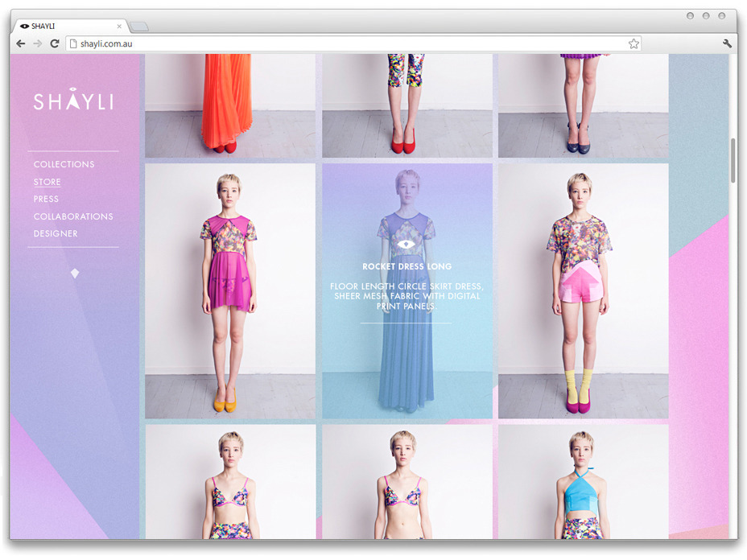Click the Rocket Dress Long title

pyautogui.click(x=407, y=266)
